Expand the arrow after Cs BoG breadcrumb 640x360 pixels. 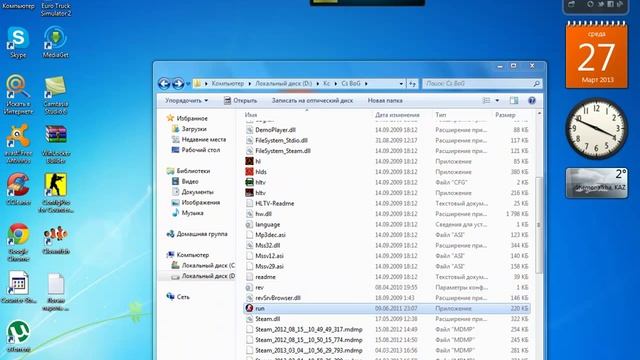(366, 84)
